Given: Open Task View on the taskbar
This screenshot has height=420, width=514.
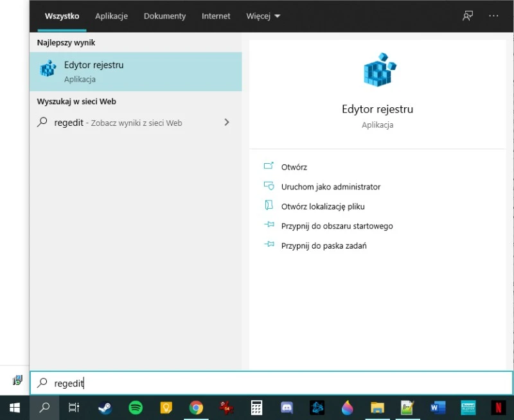Looking at the screenshot, I should pos(74,407).
